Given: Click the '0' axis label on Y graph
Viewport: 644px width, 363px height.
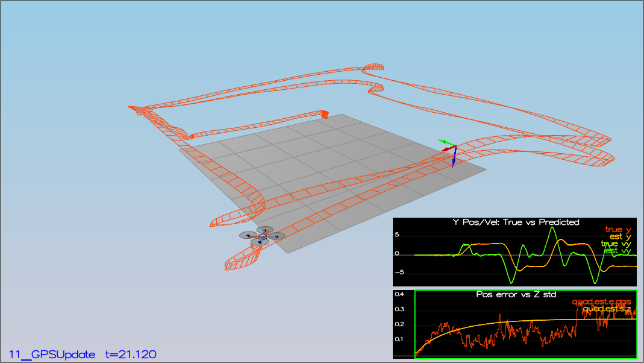Looking at the screenshot, I should [x=397, y=254].
